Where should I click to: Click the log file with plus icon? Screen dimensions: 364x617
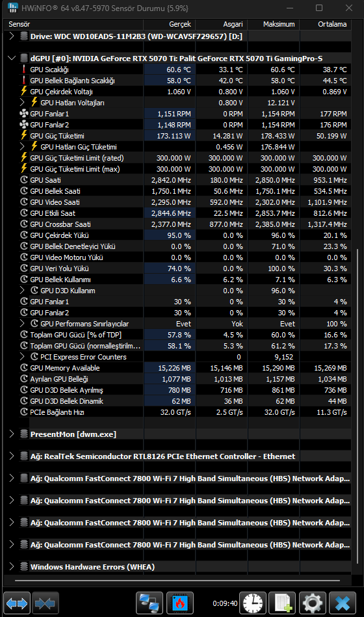click(x=283, y=603)
